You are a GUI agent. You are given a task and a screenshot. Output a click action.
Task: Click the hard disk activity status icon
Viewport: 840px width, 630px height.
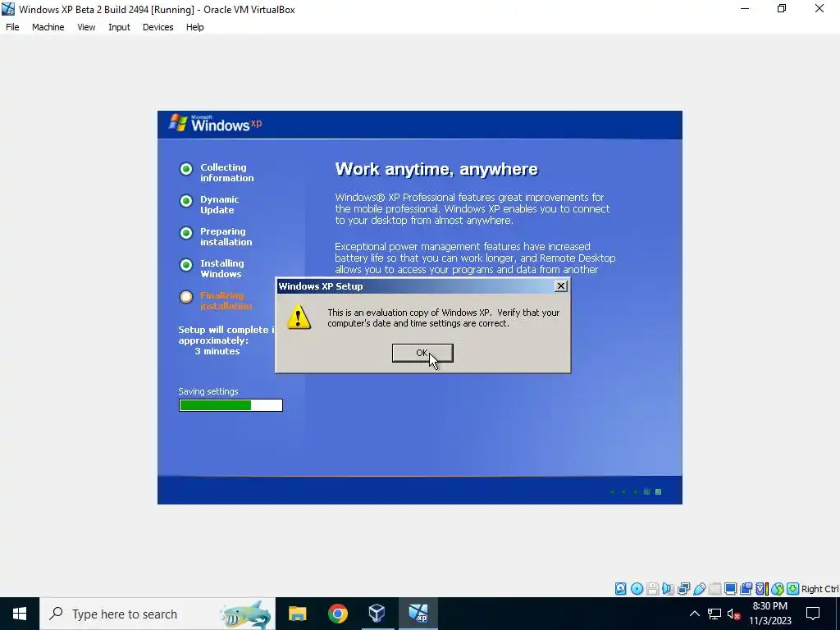[620, 589]
